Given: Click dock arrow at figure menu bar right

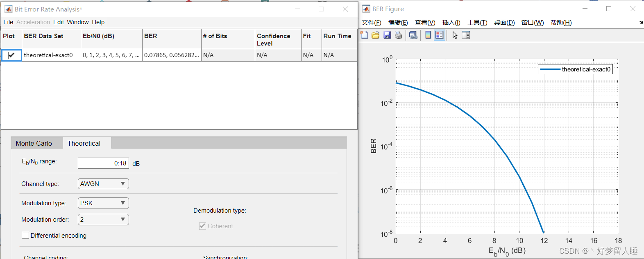Looking at the screenshot, I should [x=641, y=23].
